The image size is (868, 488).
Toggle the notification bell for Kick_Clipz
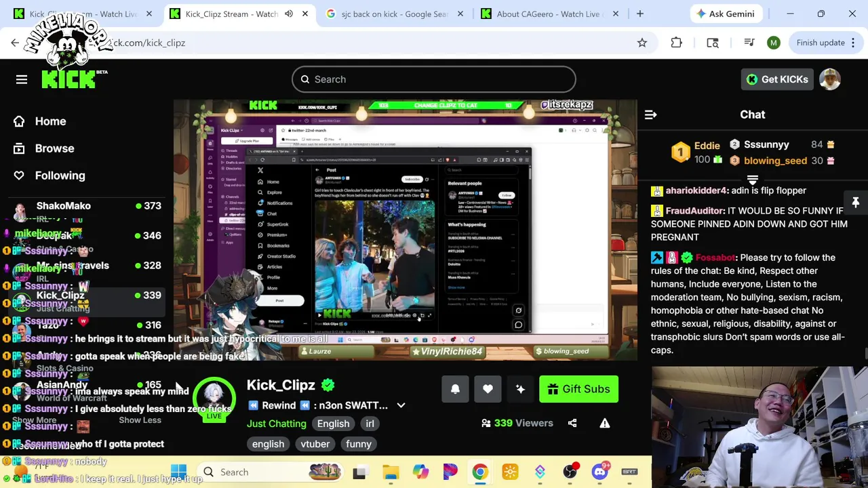455,389
